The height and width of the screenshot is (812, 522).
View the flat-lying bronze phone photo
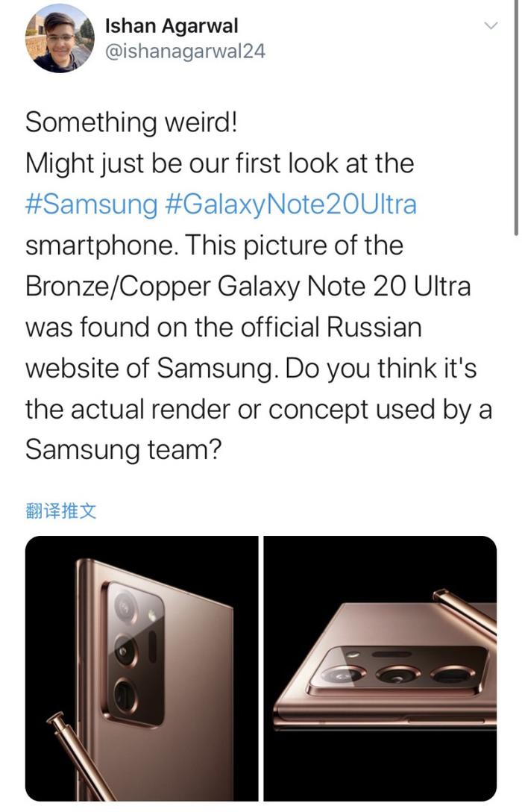380,669
